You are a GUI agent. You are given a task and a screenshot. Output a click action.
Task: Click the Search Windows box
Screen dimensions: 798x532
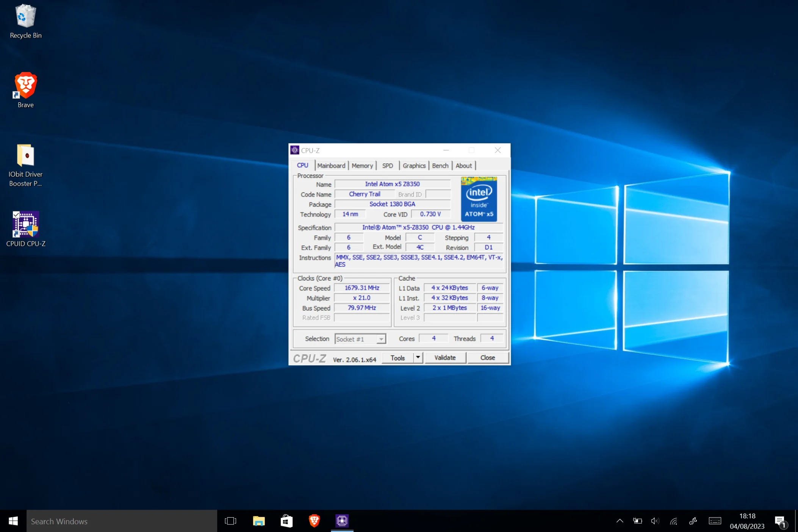point(121,521)
